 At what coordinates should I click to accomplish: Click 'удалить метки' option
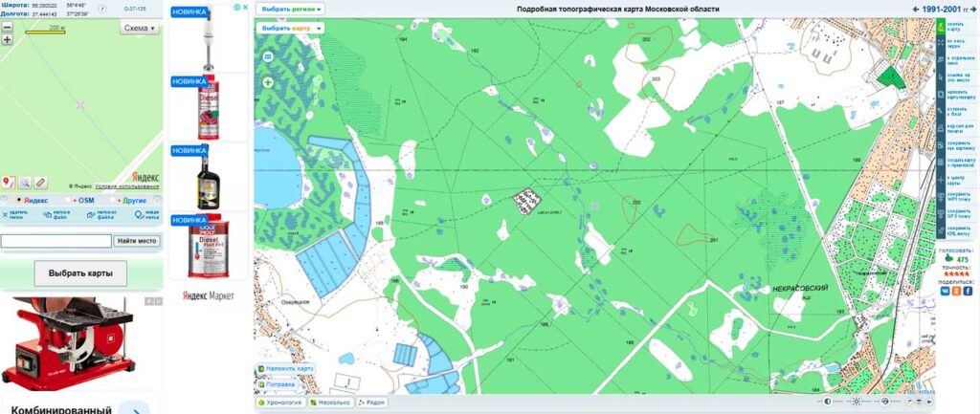pyautogui.click(x=15, y=215)
